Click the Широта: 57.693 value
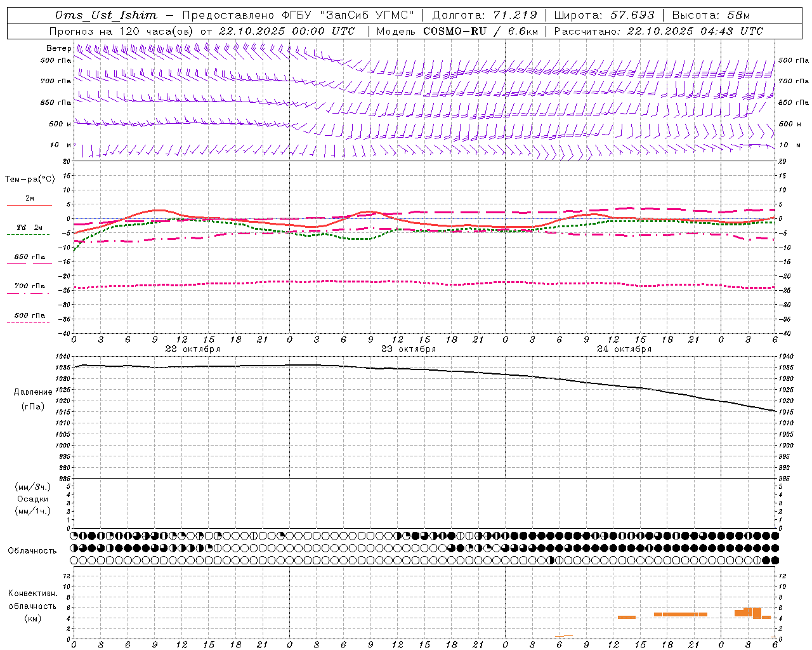The width and height of the screenshot is (812, 650). point(605,15)
